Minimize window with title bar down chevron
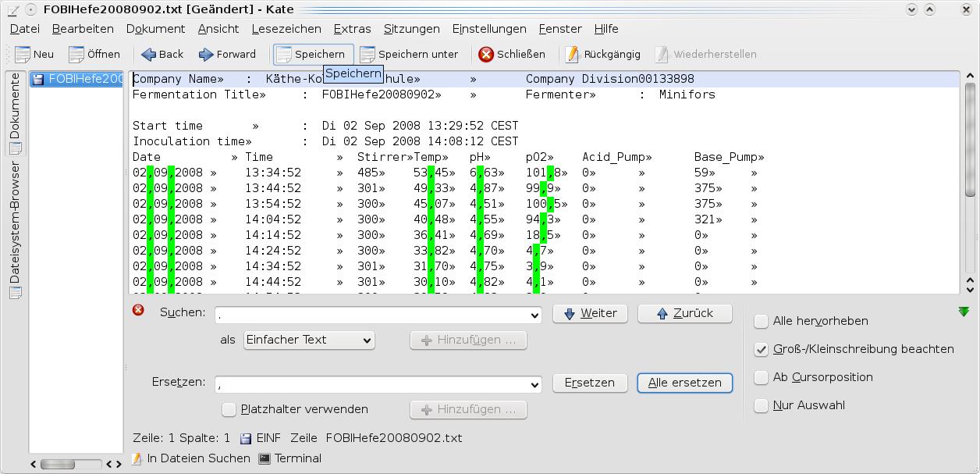The height and width of the screenshot is (474, 980). [911, 9]
